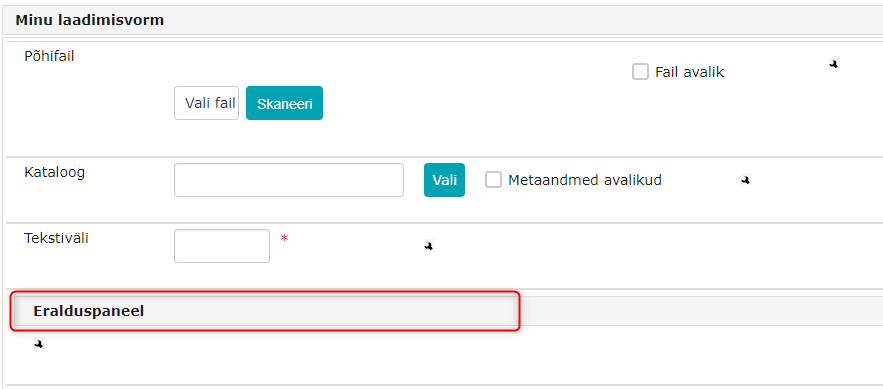Screen dimensions: 883x389
Task: Click the Fail avalik label text
Action: (x=689, y=72)
